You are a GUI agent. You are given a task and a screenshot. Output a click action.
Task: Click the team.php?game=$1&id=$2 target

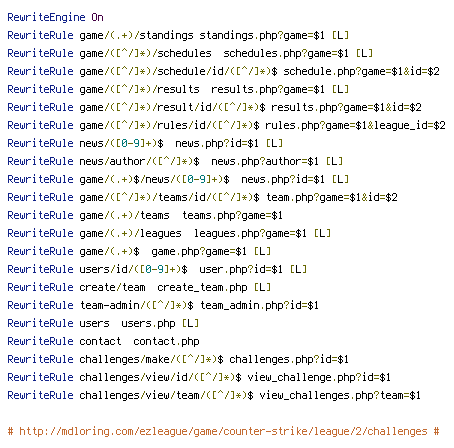(x=332, y=197)
